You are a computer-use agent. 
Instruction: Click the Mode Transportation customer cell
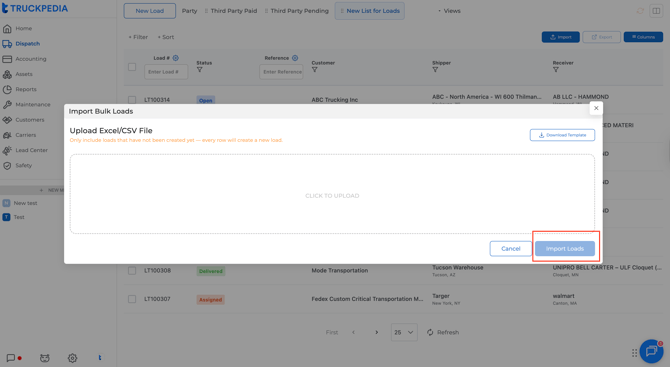(340, 270)
